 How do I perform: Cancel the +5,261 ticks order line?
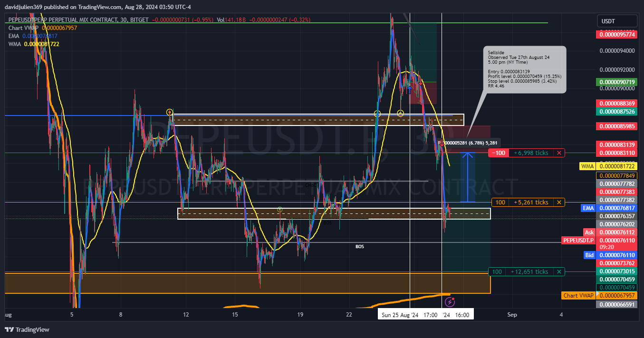point(560,203)
